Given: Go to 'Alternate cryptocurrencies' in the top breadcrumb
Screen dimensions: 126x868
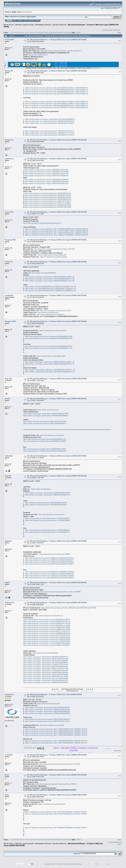Looking at the screenshot, I should (25, 25).
